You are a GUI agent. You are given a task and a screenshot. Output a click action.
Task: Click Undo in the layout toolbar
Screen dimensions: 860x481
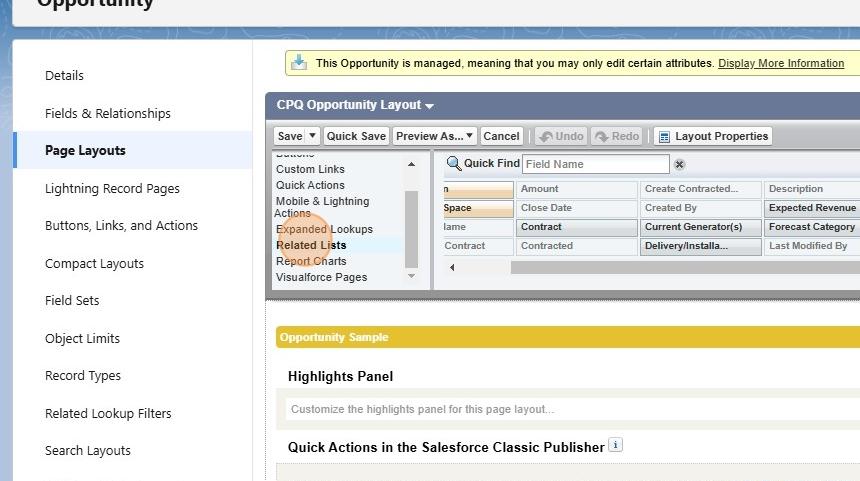561,136
